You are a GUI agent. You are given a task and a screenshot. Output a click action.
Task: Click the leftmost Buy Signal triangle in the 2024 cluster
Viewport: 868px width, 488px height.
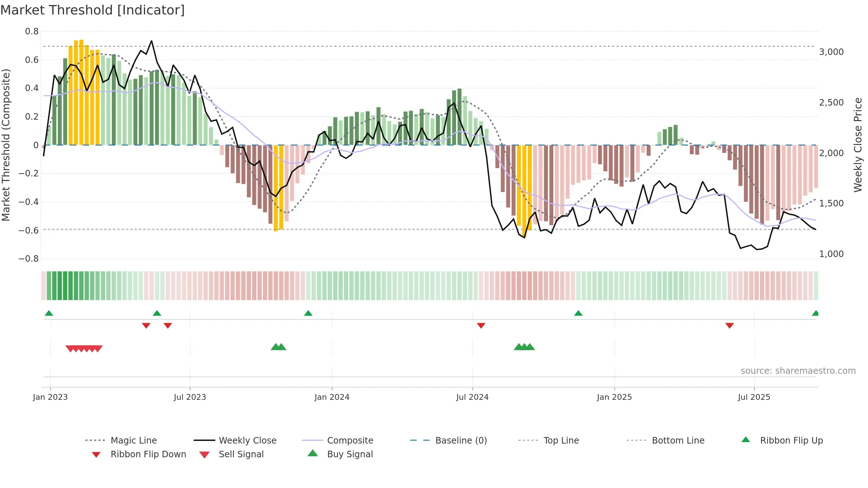tap(519, 347)
